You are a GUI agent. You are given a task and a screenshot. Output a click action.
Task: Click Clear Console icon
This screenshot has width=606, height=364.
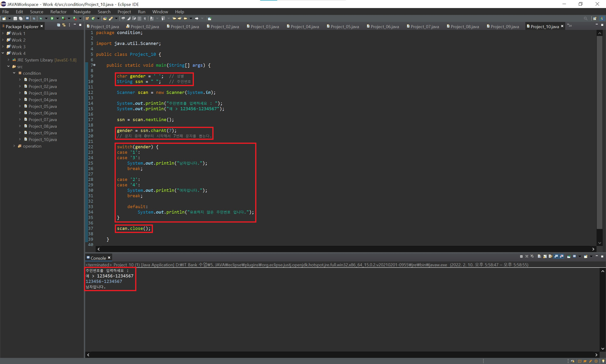(539, 256)
